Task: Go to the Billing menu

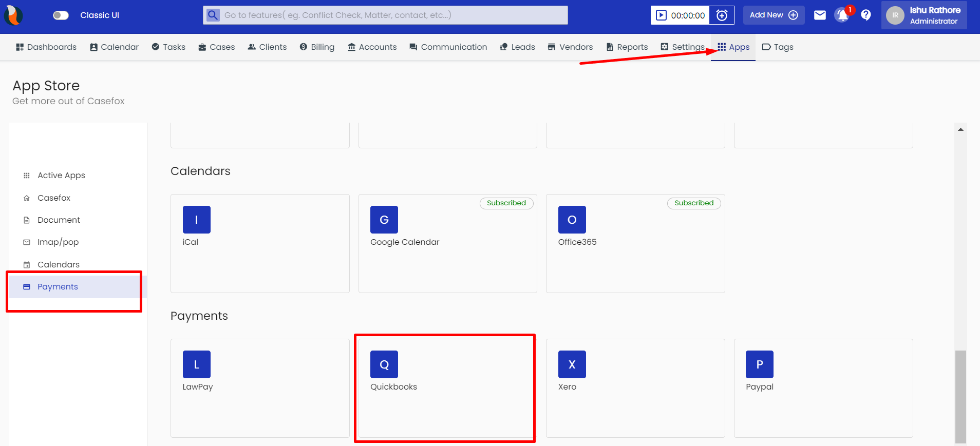Action: [317, 47]
